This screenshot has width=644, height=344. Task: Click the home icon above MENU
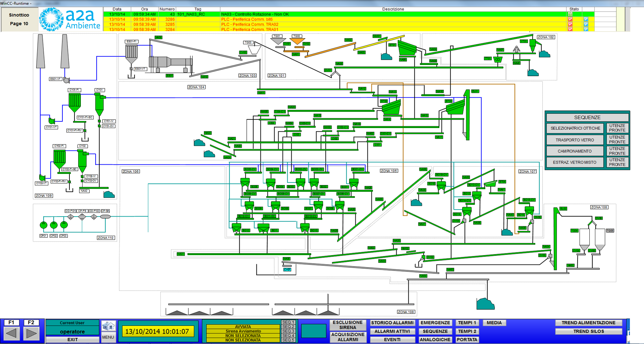tap(108, 326)
